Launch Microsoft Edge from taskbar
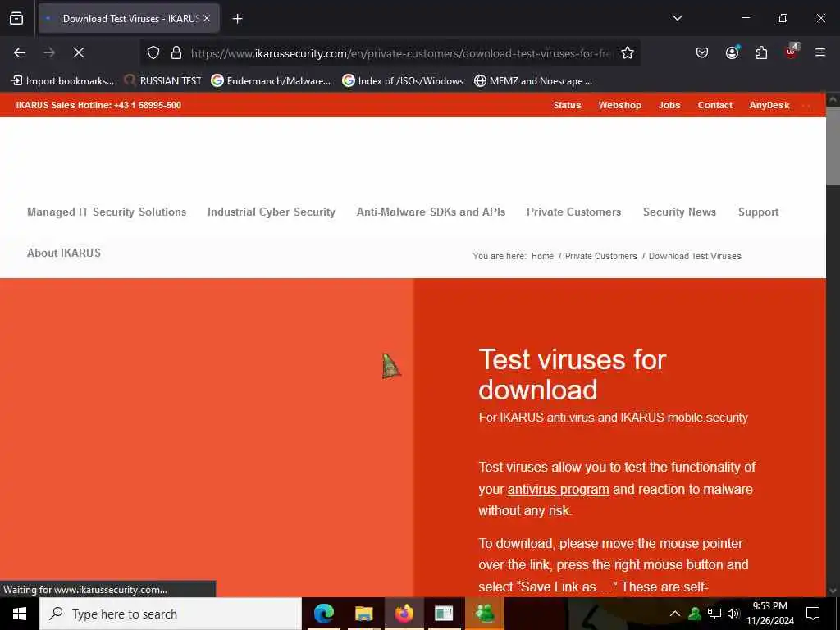The width and height of the screenshot is (840, 630). point(323,614)
